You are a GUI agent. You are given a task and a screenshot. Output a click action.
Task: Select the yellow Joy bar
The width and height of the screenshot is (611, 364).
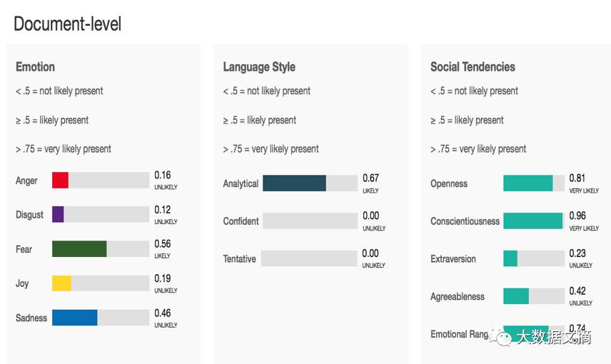(101, 283)
